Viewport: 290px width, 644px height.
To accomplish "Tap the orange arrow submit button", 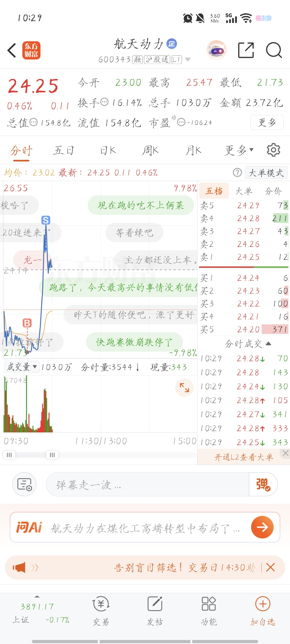I will (x=262, y=527).
